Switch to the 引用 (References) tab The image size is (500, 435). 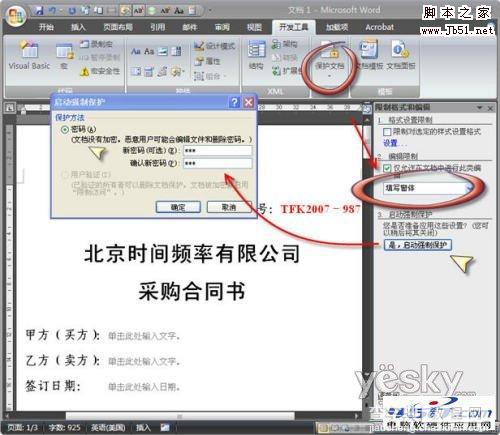(158, 27)
